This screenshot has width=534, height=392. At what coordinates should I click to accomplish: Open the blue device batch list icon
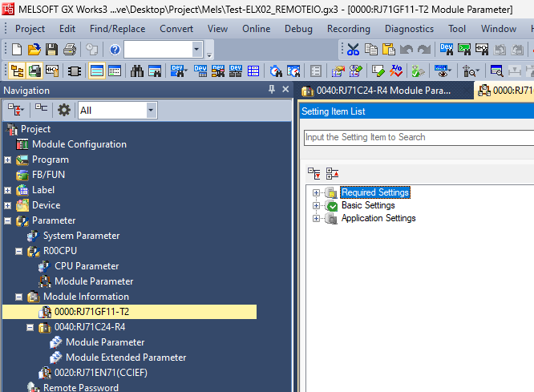click(253, 71)
